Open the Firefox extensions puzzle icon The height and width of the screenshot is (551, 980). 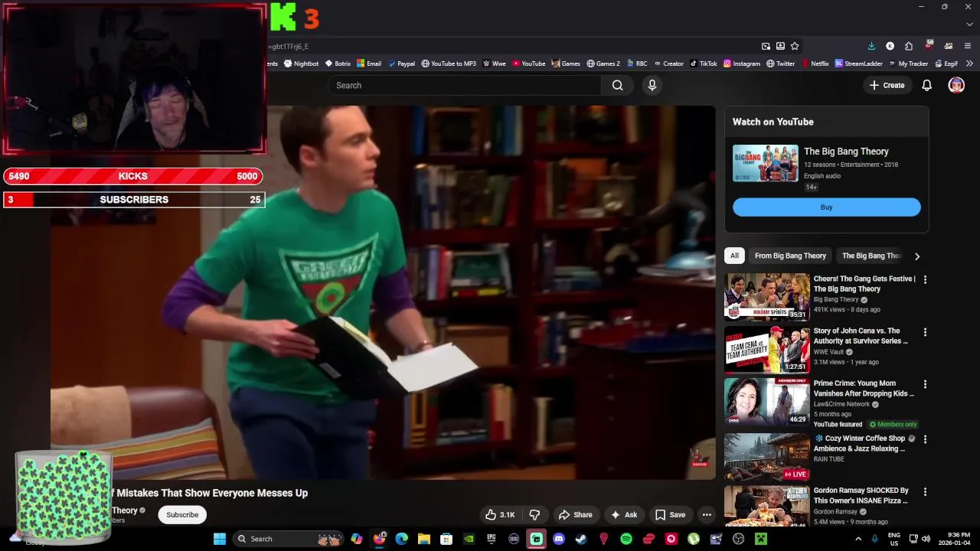pyautogui.click(x=909, y=46)
